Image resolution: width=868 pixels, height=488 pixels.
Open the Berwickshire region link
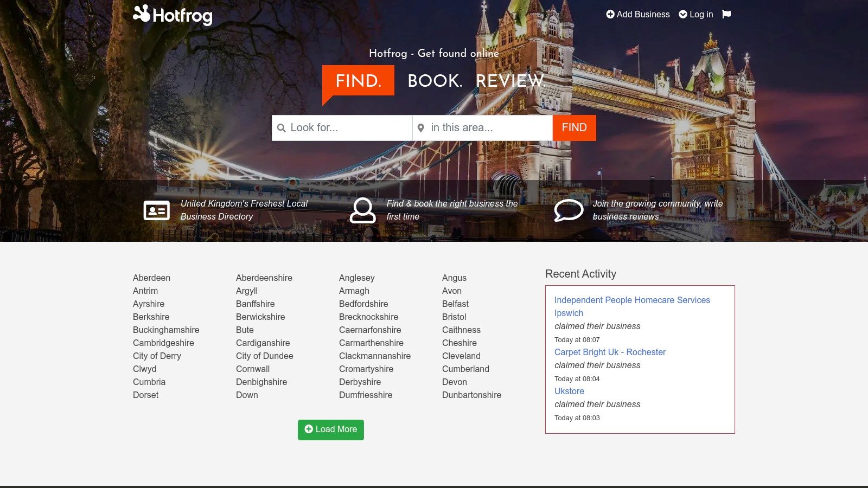click(x=260, y=317)
